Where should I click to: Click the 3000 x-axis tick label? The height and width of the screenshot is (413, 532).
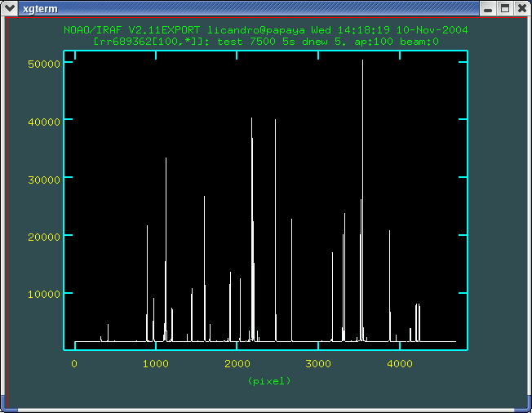(x=317, y=364)
